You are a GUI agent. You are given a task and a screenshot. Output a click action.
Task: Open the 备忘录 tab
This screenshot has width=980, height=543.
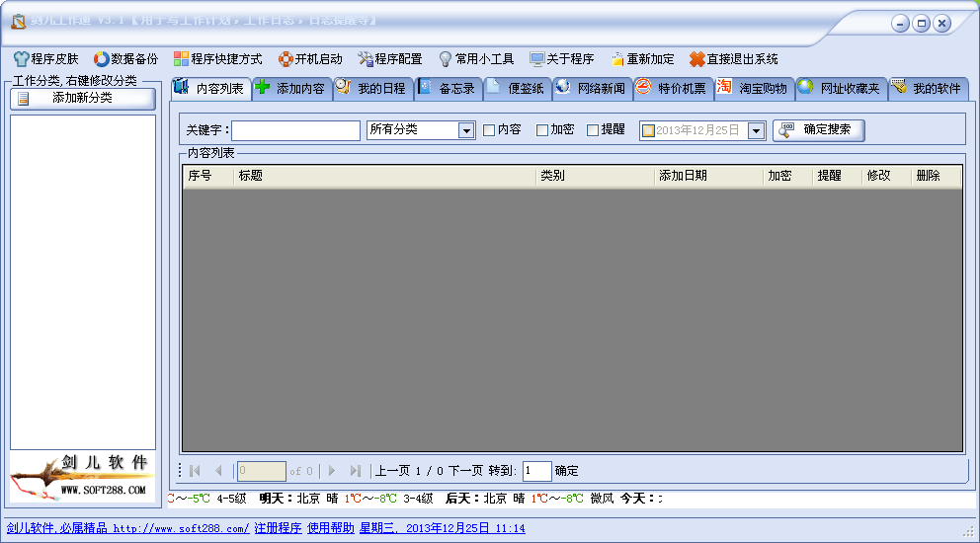click(x=449, y=89)
